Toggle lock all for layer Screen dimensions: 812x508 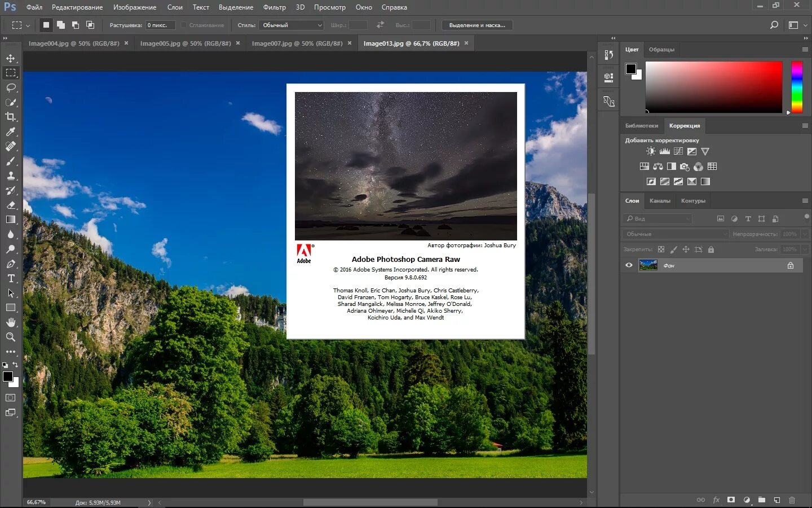[711, 249]
